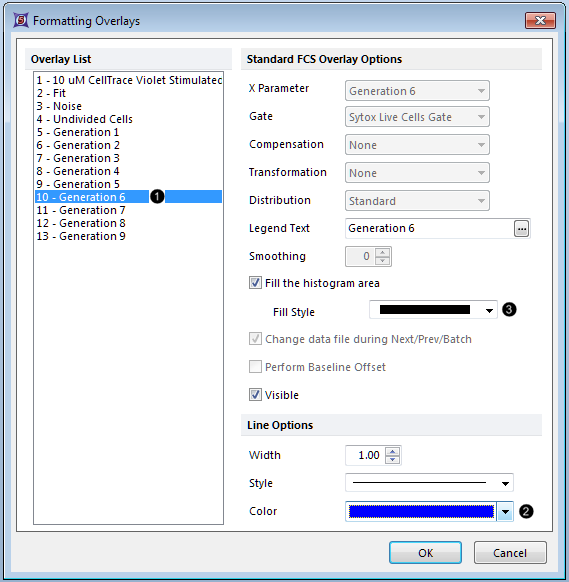Viewport: 569px width, 582px height.
Task: Click the Legend Text ellipsis button
Action: click(x=521, y=229)
